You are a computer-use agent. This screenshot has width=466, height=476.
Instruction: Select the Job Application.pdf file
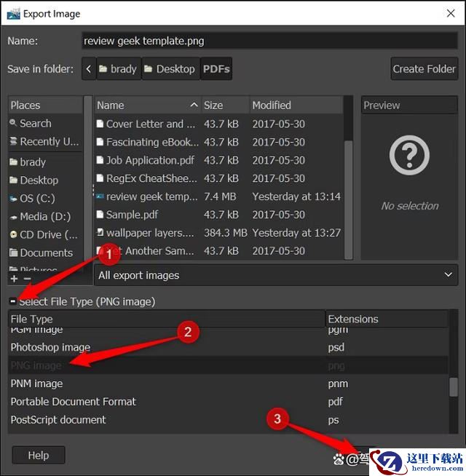[x=219, y=160]
